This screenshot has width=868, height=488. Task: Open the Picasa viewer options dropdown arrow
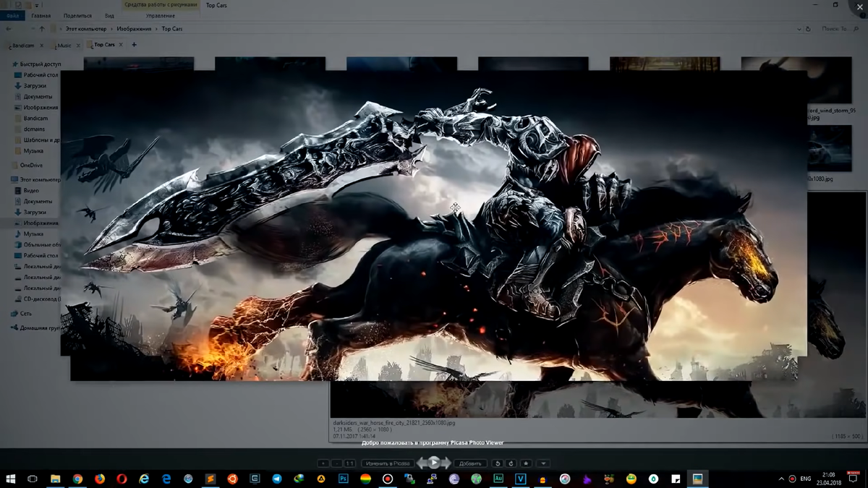point(543,463)
